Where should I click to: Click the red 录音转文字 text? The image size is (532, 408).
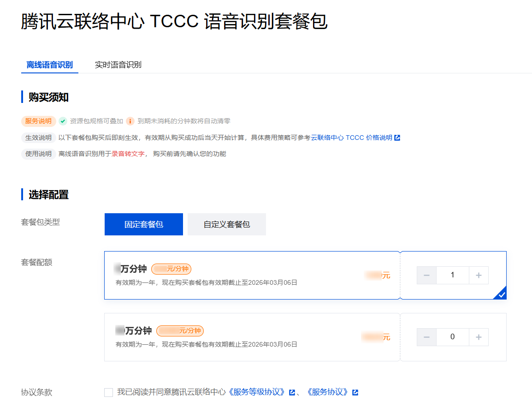pos(128,154)
